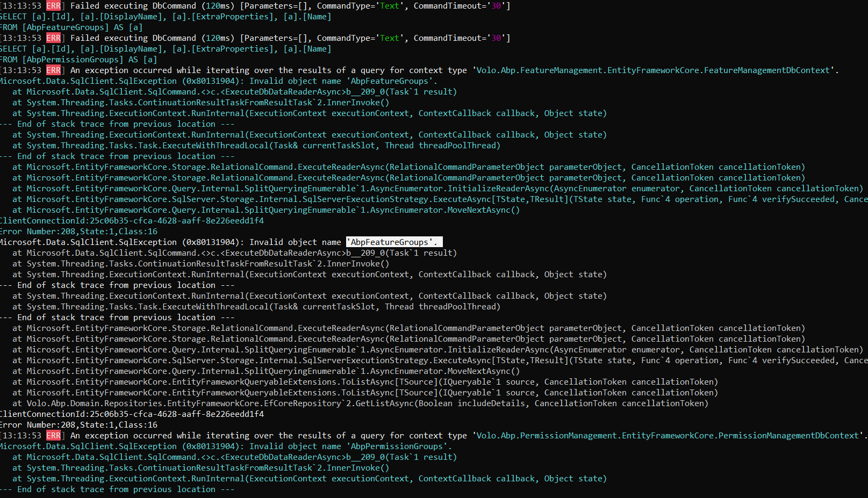Click the 'FROM [AbpPermissionGroups] AS [a]' SQL line

(x=78, y=60)
